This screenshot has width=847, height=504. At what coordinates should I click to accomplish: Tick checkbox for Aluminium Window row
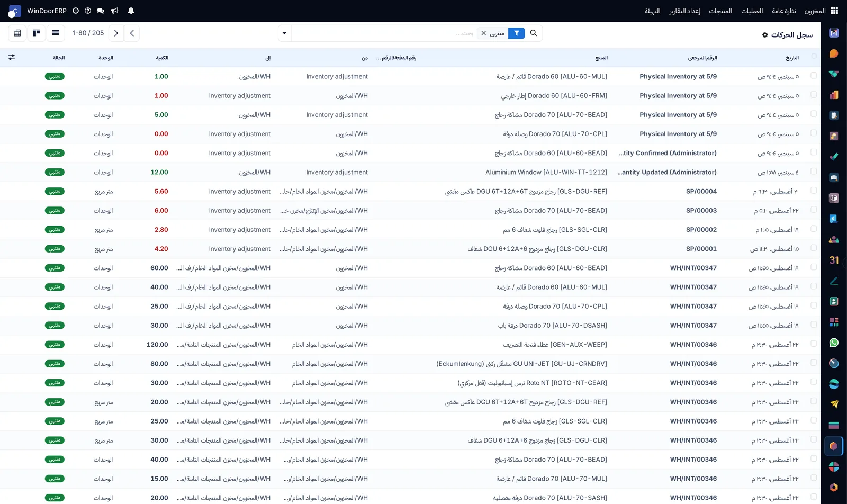point(814,172)
